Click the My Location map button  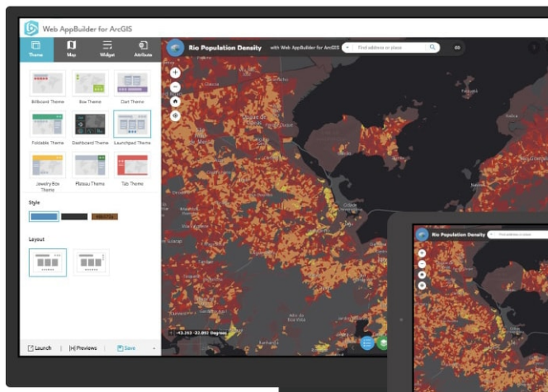coord(175,115)
